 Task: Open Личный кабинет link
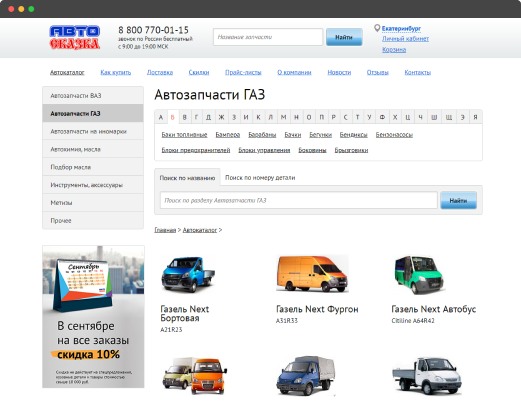pyautogui.click(x=405, y=39)
